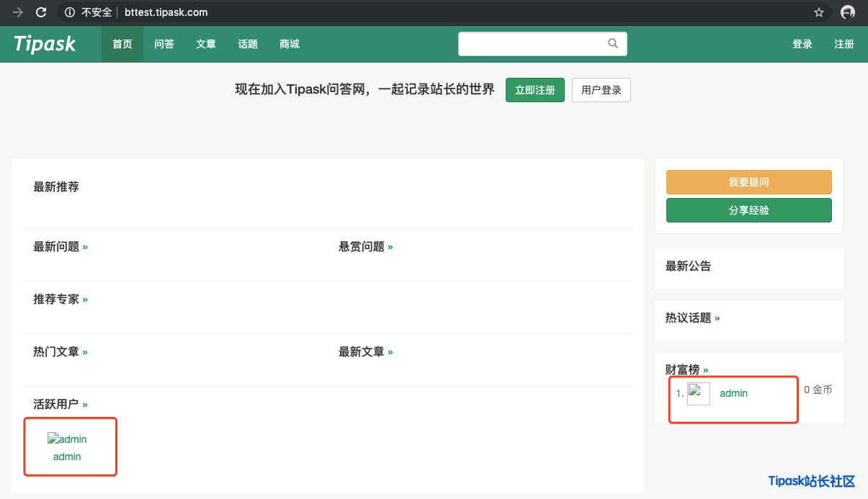Click the browser forward arrow
Screen dimensions: 868x499
(18, 12)
